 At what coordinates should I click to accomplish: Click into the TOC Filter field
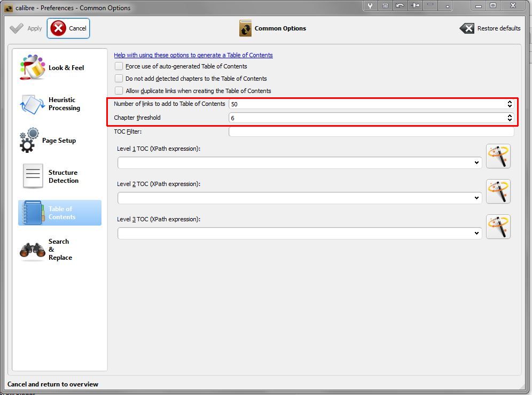click(371, 132)
